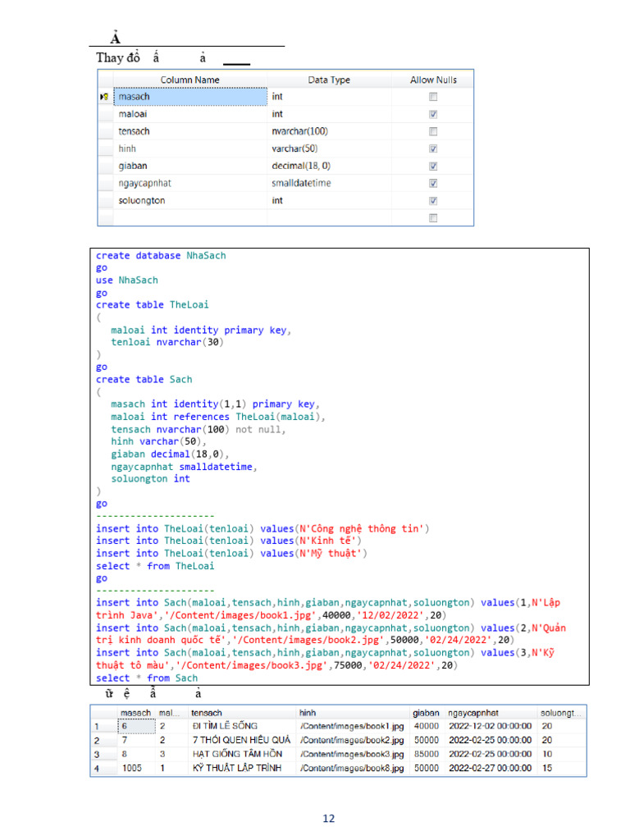Select results cell masach 6
Viewport: 630px width, 840px height.
[x=136, y=727]
